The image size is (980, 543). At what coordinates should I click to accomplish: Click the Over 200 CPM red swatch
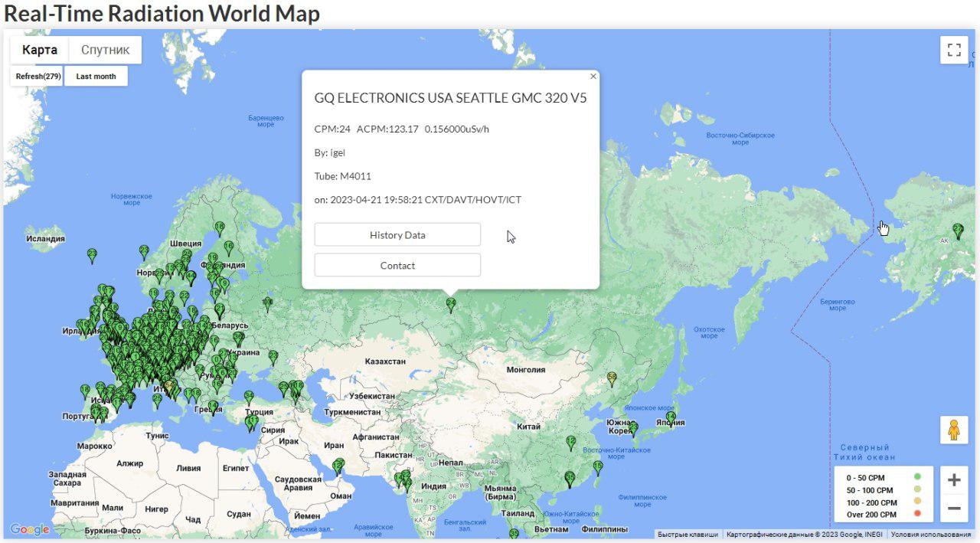917,514
